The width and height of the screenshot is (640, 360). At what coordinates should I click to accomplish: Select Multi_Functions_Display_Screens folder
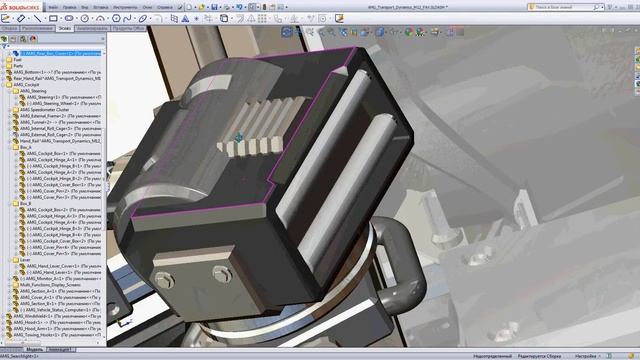(50, 284)
